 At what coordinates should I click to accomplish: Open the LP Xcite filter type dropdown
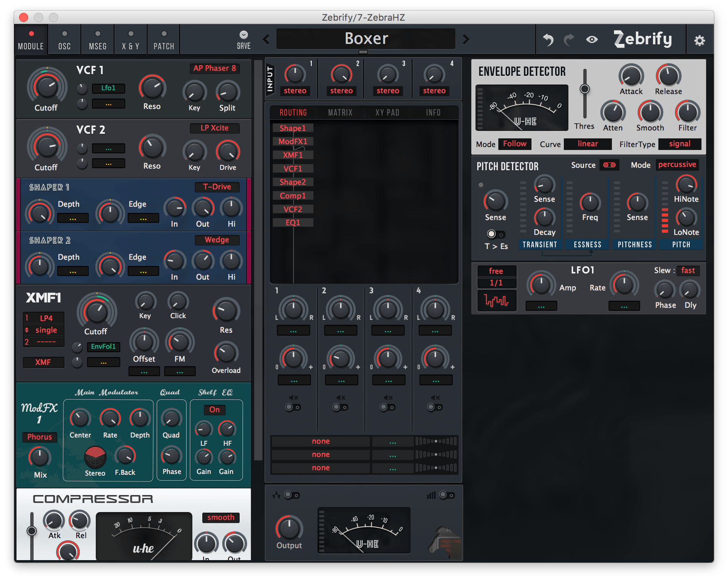click(x=214, y=128)
